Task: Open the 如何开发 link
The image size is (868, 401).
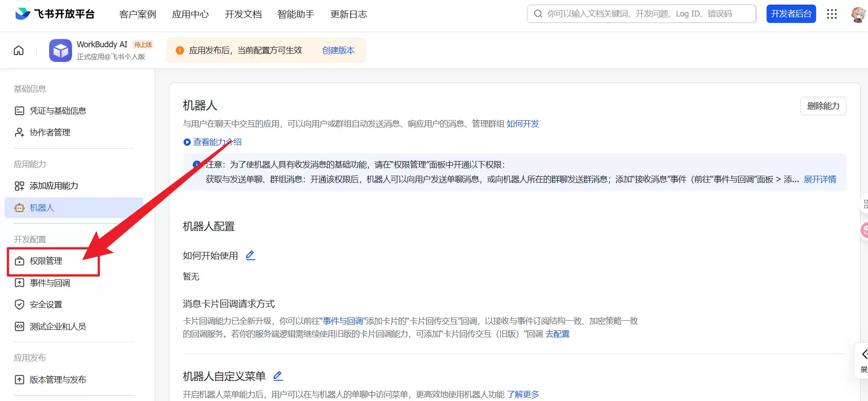Action: pyautogui.click(x=523, y=124)
